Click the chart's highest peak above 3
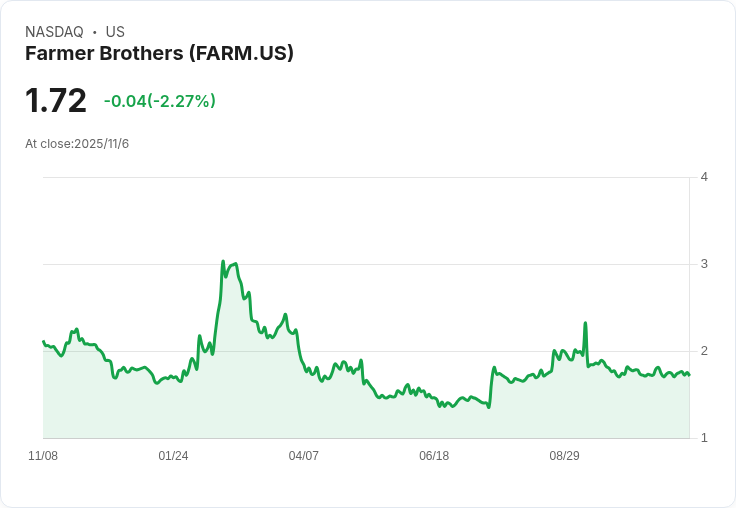The height and width of the screenshot is (508, 736). coord(223,261)
